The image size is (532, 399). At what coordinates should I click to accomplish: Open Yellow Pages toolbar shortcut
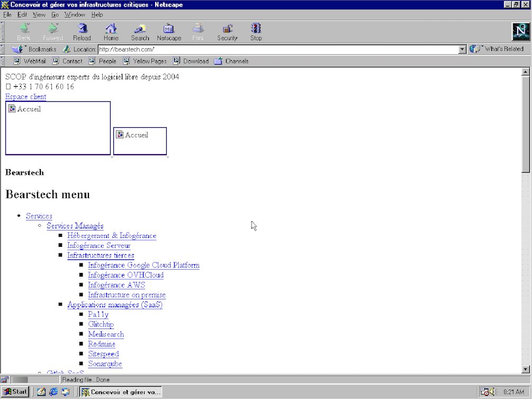tap(145, 61)
